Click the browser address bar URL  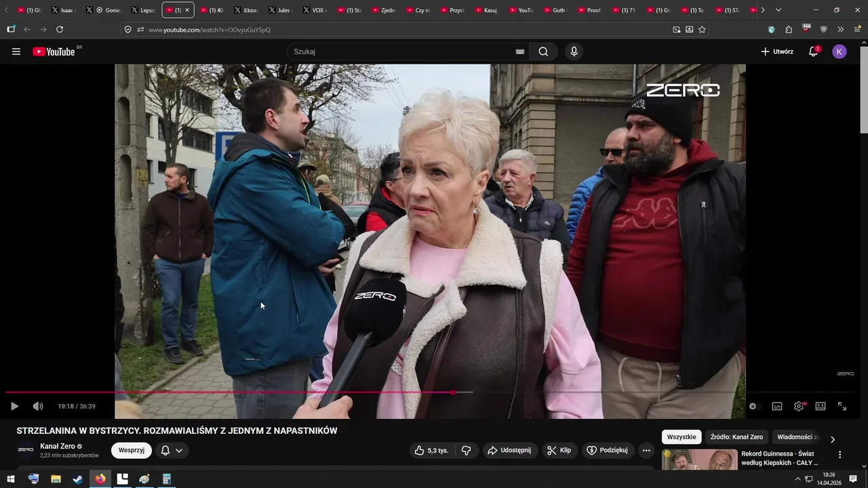click(x=210, y=30)
